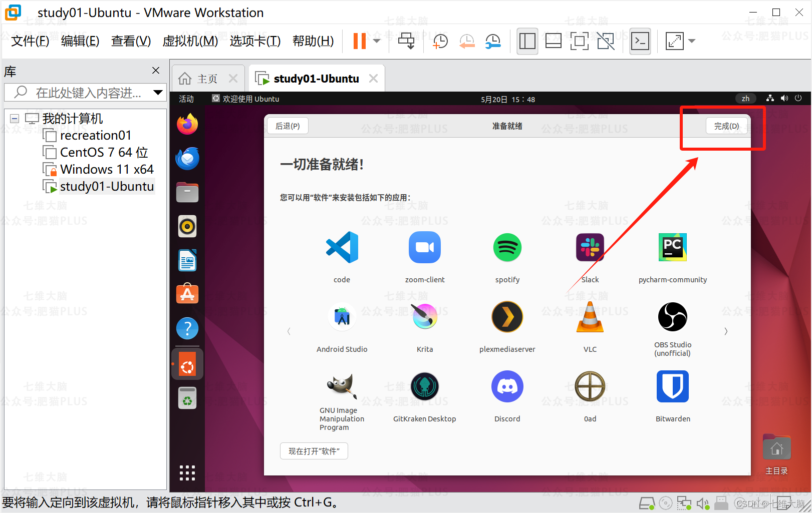812x513 pixels.
Task: Go to next app page with right chevron
Action: 726,331
